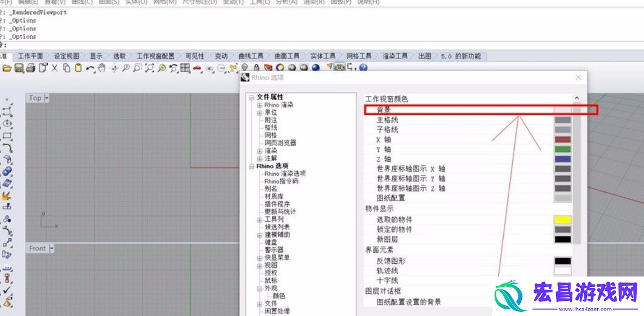Change the 主格线 color swatch

pos(563,120)
